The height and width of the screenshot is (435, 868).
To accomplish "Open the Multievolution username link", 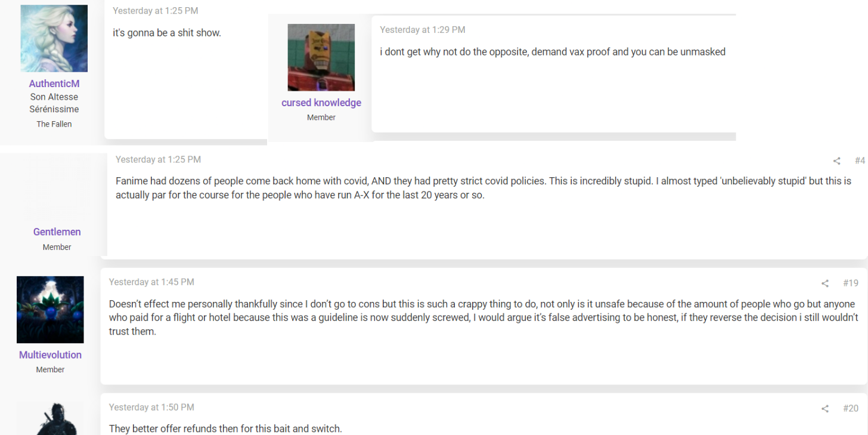I will 50,354.
